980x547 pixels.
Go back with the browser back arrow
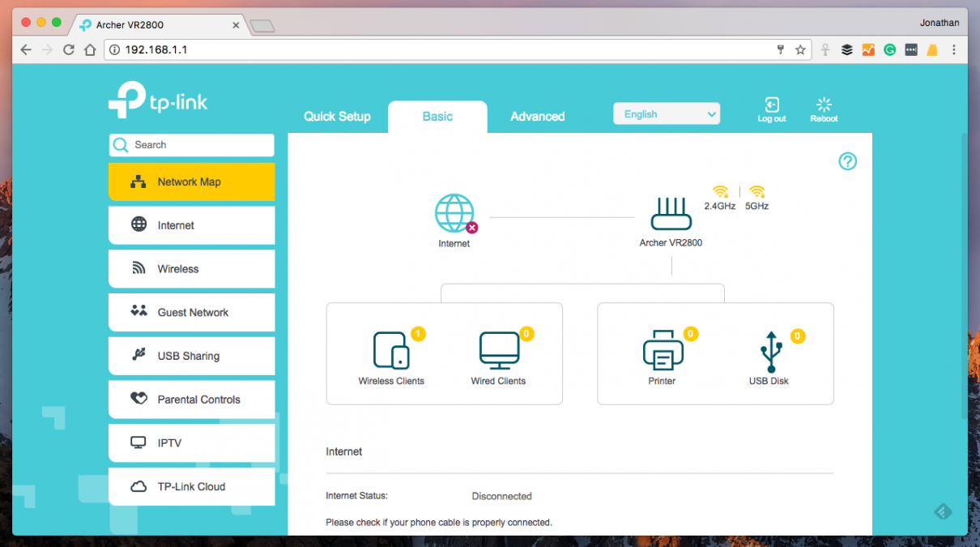[26, 49]
